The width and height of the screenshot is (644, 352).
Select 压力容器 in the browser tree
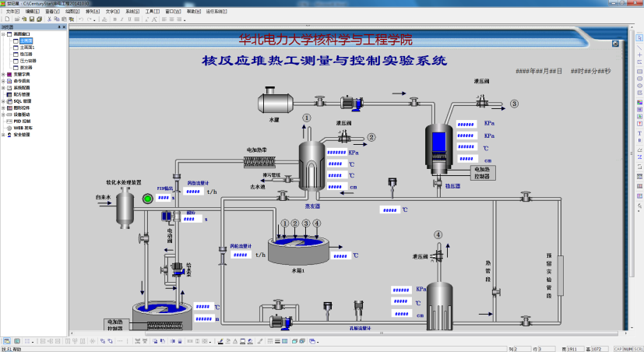28,61
